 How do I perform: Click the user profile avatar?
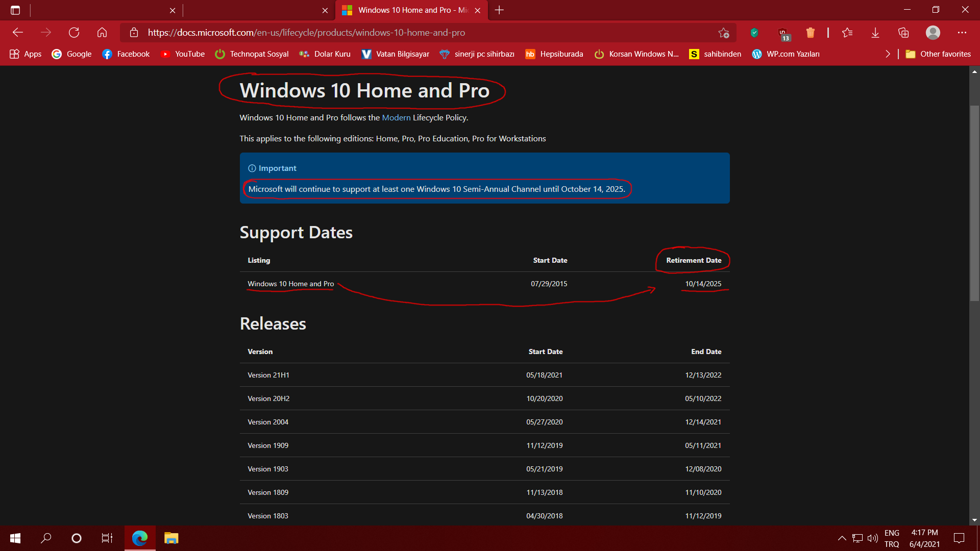click(x=933, y=33)
